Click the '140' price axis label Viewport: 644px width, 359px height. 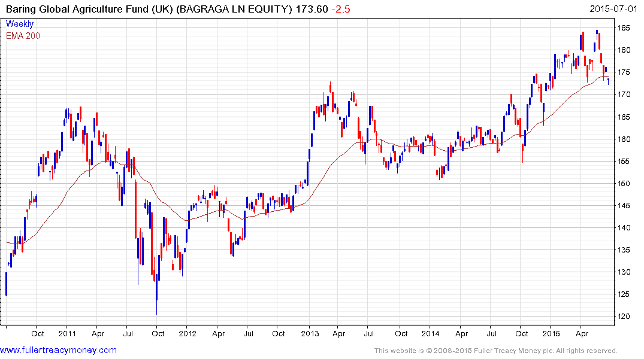tap(624, 228)
